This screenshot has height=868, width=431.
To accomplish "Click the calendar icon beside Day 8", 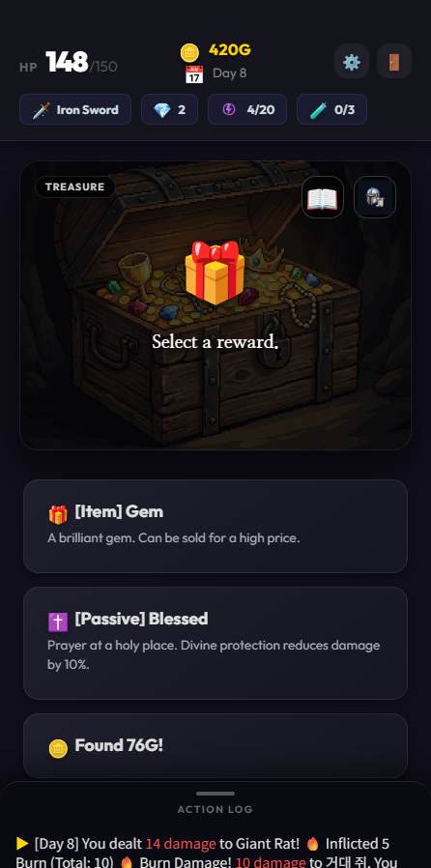I will tap(193, 74).
